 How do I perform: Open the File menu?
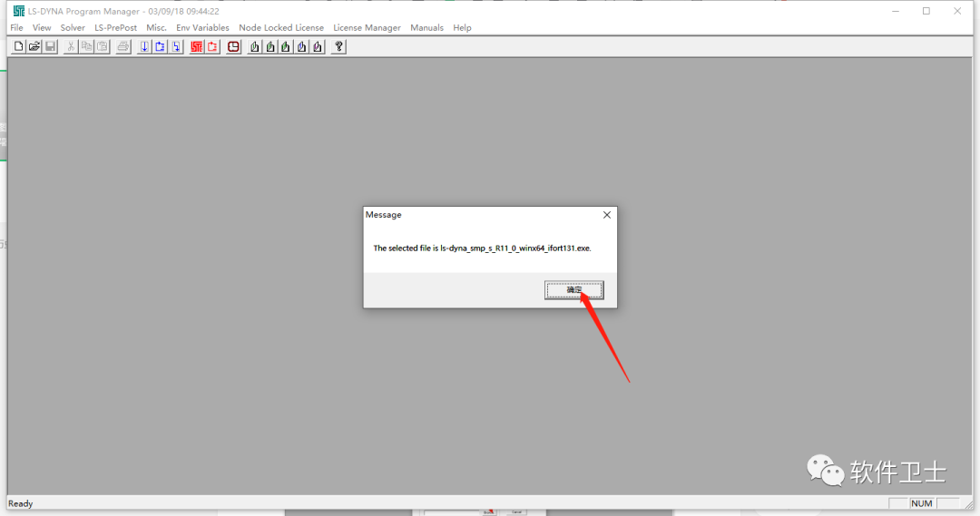point(17,27)
